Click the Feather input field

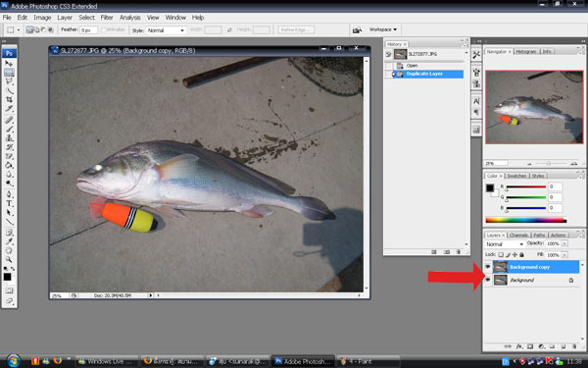pos(88,30)
